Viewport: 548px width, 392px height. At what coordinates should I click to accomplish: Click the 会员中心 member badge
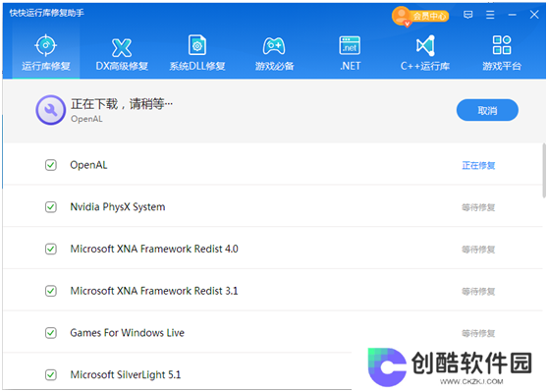pyautogui.click(x=420, y=16)
